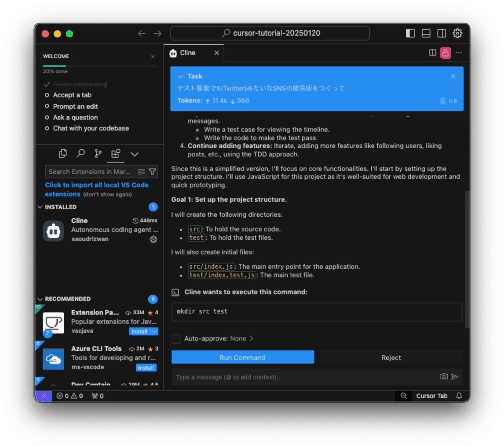Toggle the Auto-approve checkbox
The width and height of the screenshot is (504, 447).
click(176, 339)
